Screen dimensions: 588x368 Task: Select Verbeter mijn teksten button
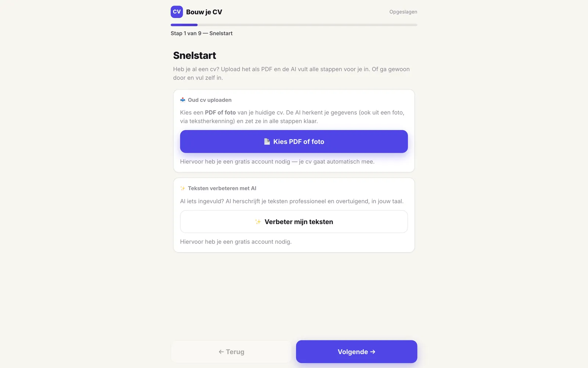tap(294, 222)
